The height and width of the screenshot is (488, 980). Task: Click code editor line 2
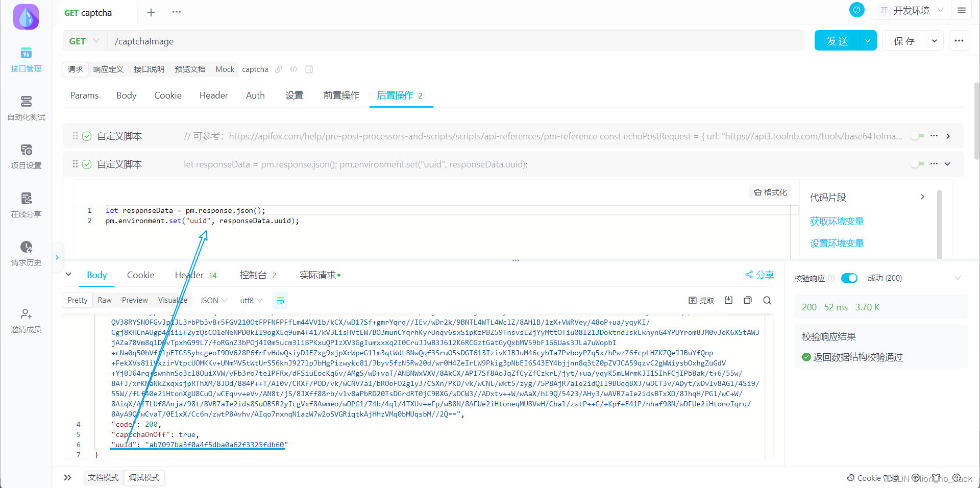click(x=202, y=221)
